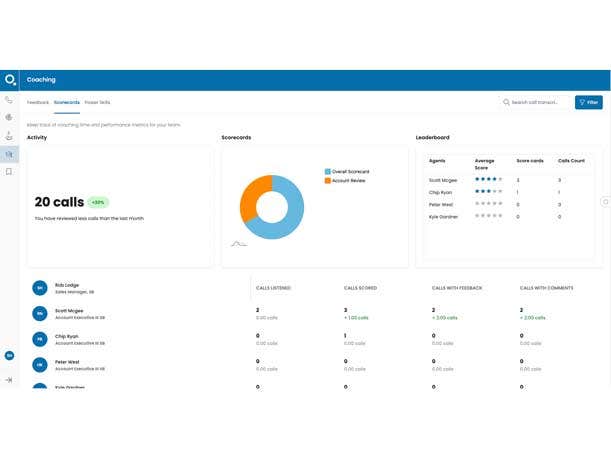Click the user avatar at sidebar bottom
The width and height of the screenshot is (611, 458).
click(9, 355)
